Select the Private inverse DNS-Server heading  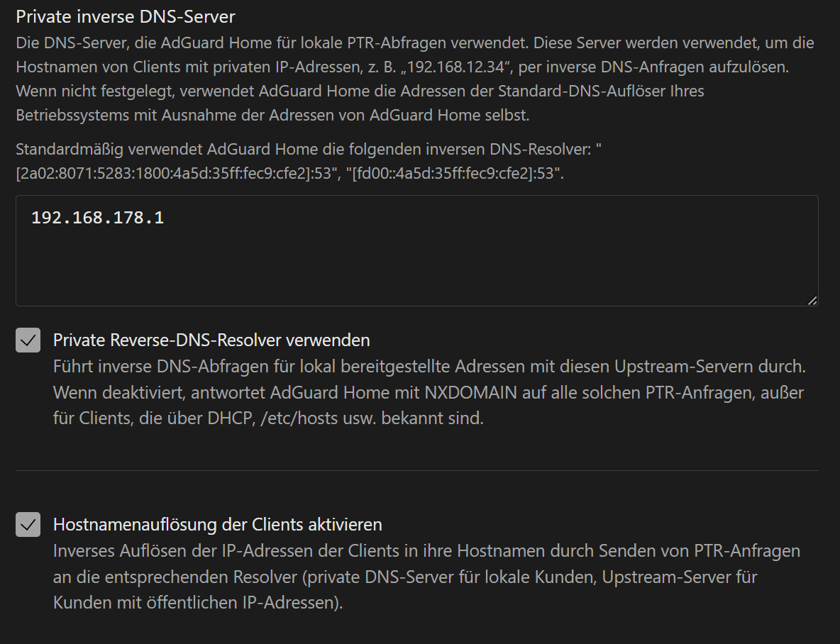pyautogui.click(x=126, y=16)
